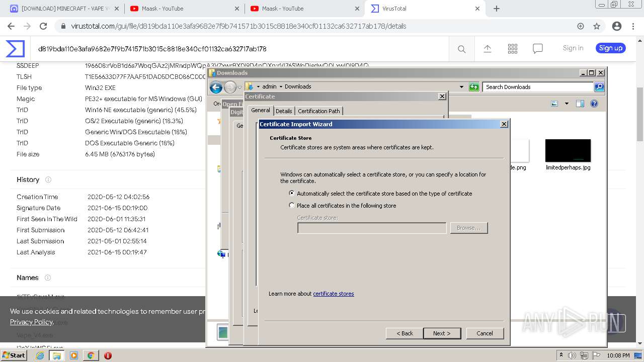Focus the Search Downloads field

538,87
